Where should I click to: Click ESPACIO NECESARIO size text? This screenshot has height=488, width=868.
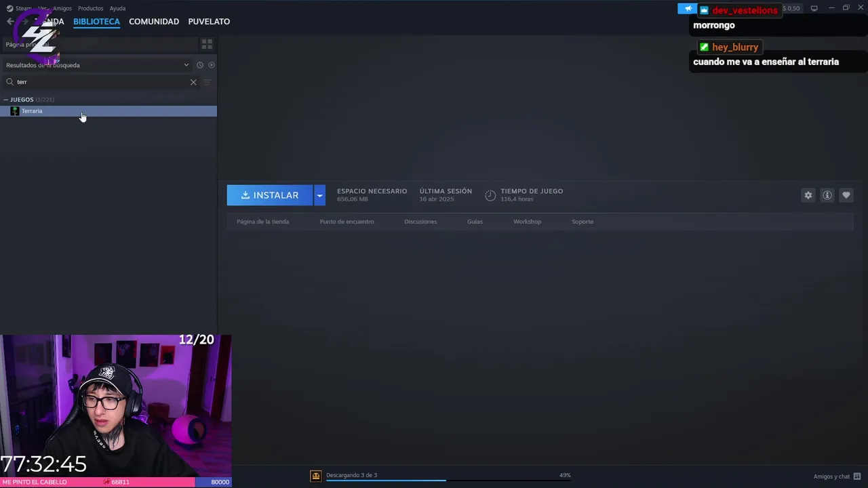[353, 199]
